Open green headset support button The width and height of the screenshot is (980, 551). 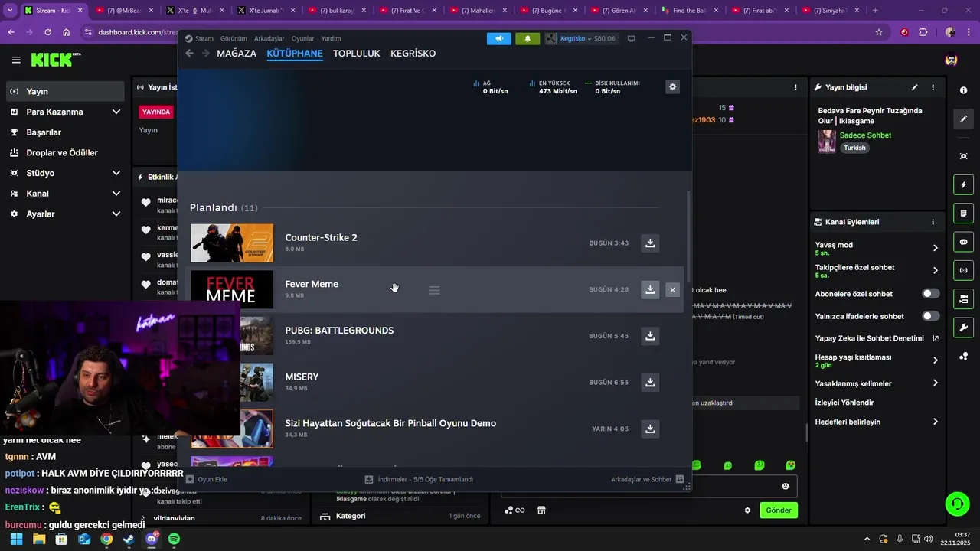(957, 504)
